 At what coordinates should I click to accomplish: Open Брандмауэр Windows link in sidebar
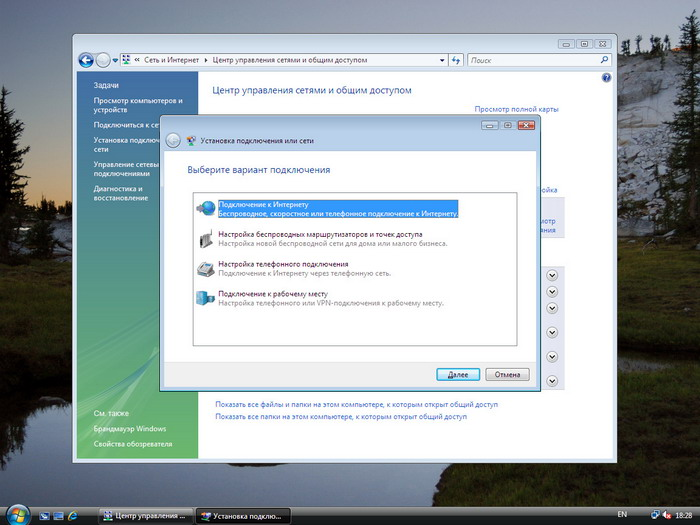(130, 429)
